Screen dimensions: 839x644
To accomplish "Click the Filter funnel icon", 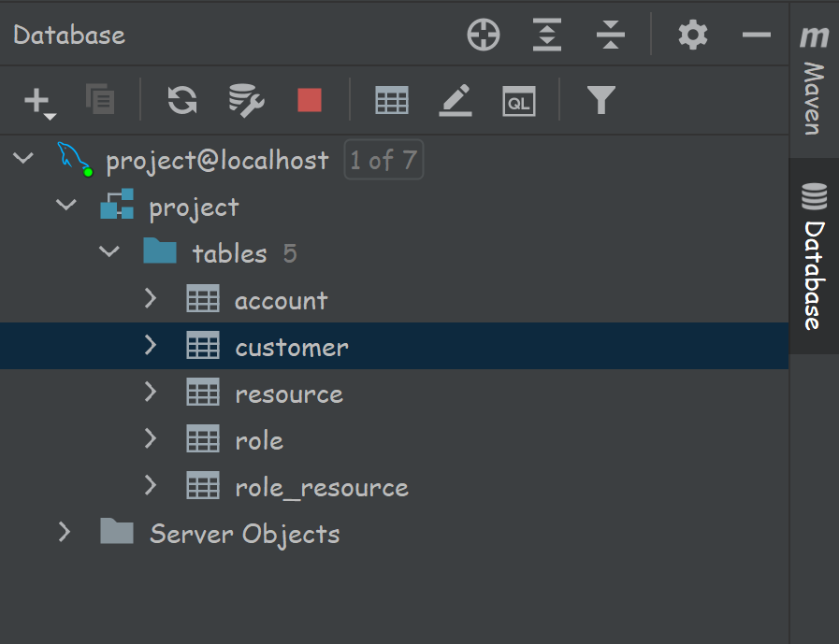I will [600, 99].
